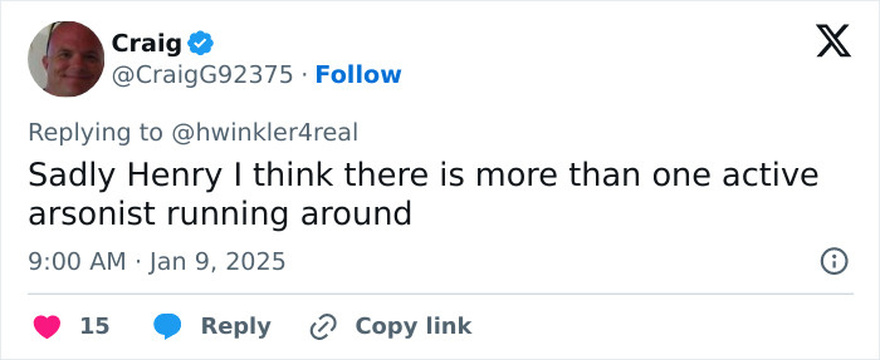Click the chain link icon
This screenshot has width=880, height=360.
[323, 327]
